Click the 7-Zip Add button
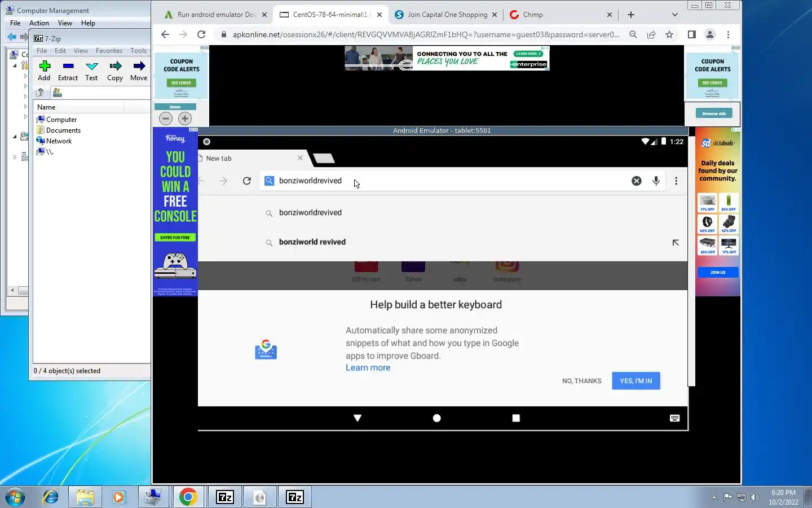Image resolution: width=812 pixels, height=508 pixels. 44,71
